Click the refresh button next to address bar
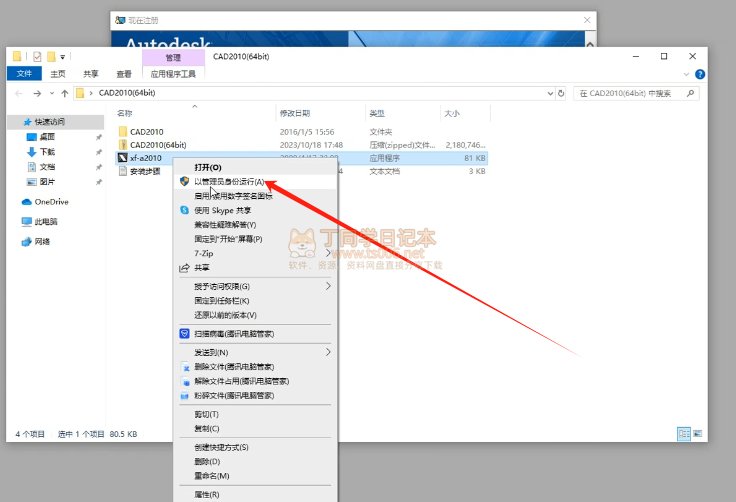The image size is (736, 502). point(561,93)
